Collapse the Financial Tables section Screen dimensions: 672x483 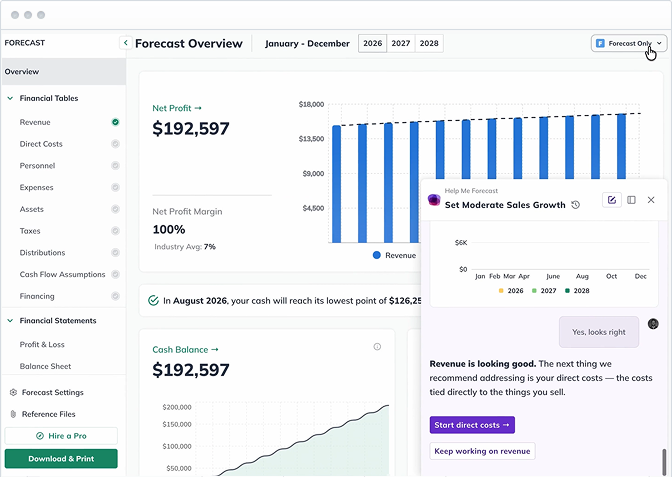click(10, 98)
